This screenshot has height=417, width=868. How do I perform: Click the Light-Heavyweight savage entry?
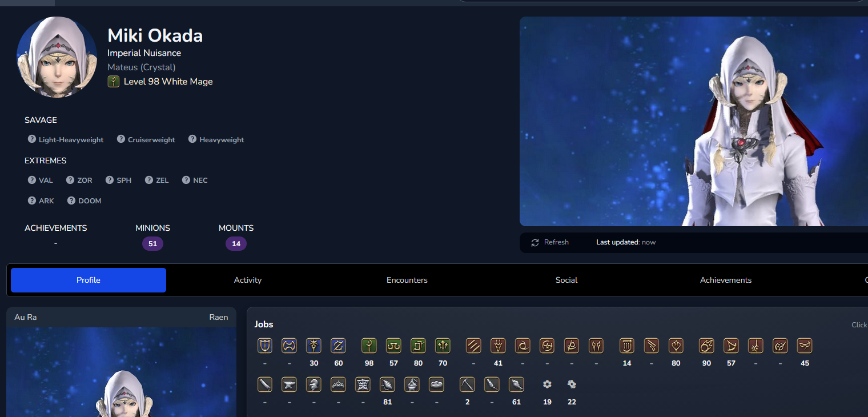point(66,139)
